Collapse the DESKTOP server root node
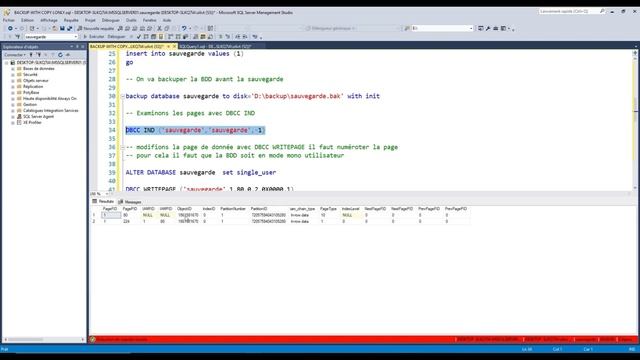 (7, 63)
